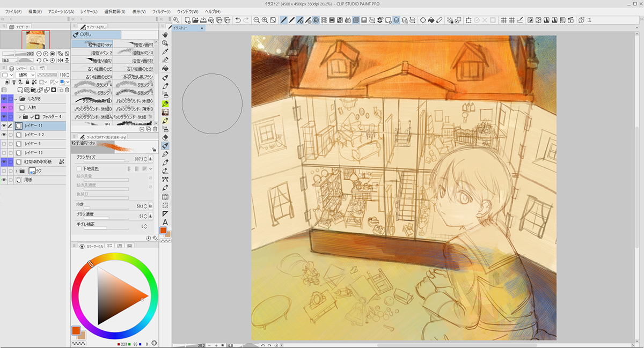Hide the レイヤー 11 layer

pos(4,125)
